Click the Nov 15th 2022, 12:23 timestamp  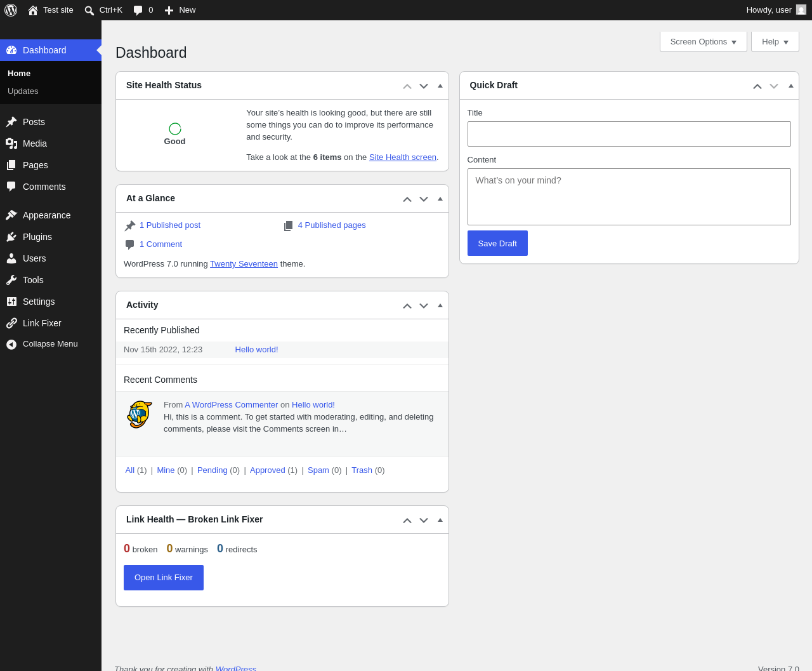(163, 350)
